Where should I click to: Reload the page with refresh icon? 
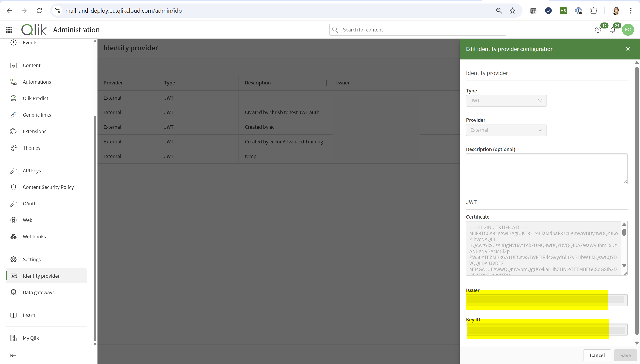[39, 10]
